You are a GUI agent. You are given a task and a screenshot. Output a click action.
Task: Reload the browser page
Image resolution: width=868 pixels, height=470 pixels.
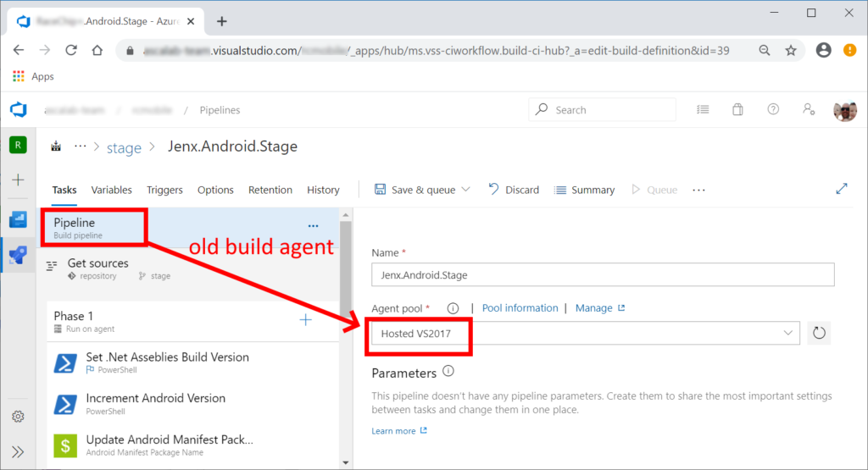[x=71, y=50]
